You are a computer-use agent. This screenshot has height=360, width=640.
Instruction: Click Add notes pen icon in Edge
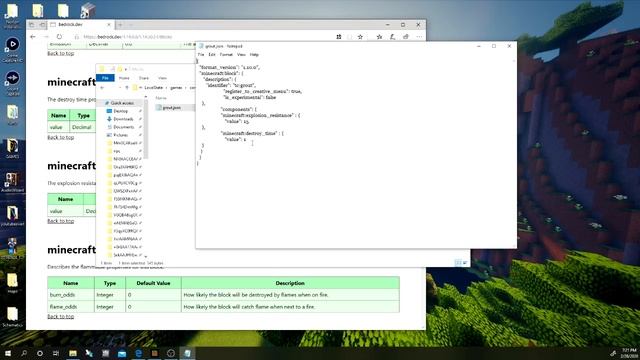point(392,37)
